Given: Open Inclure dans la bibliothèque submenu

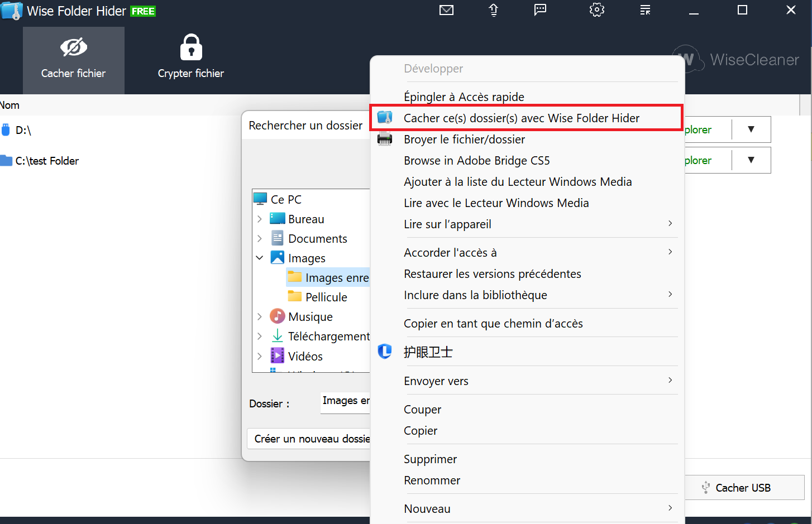Looking at the screenshot, I should pyautogui.click(x=527, y=295).
